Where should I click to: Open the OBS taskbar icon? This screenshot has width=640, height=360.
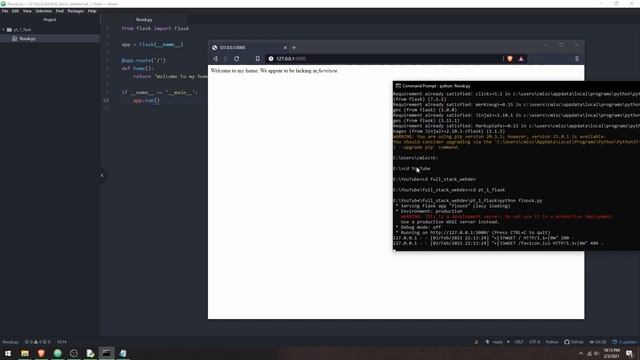click(x=74, y=353)
